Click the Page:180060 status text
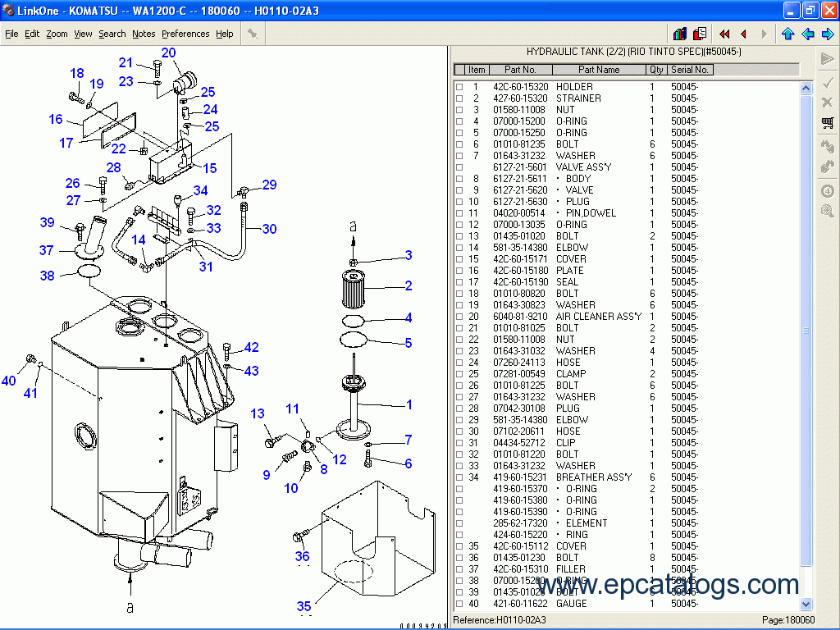 [x=788, y=620]
